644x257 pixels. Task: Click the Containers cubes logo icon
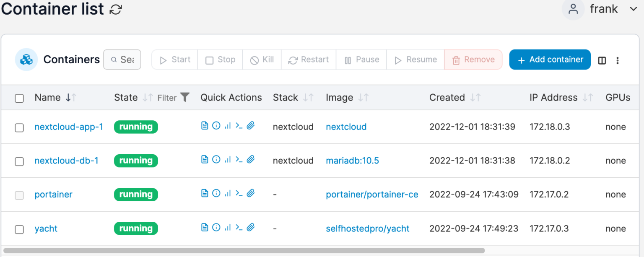[x=26, y=60]
